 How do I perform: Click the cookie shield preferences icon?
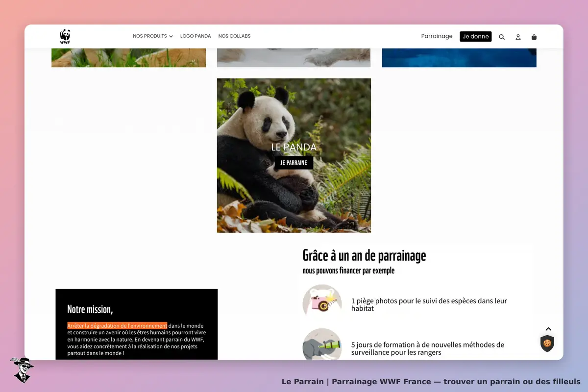point(547,343)
